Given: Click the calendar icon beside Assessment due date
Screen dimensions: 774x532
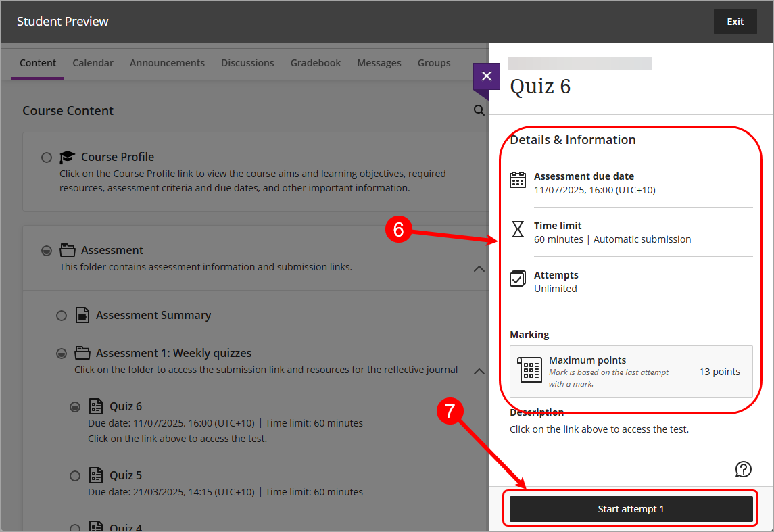Looking at the screenshot, I should click(x=517, y=180).
